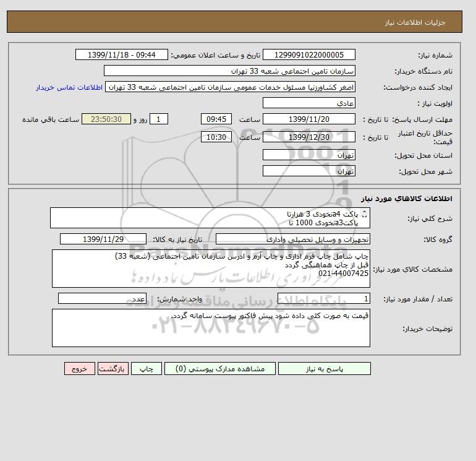Click the scroll stepper in شرح کلی نیاز box
The image size is (476, 461).
click(365, 215)
